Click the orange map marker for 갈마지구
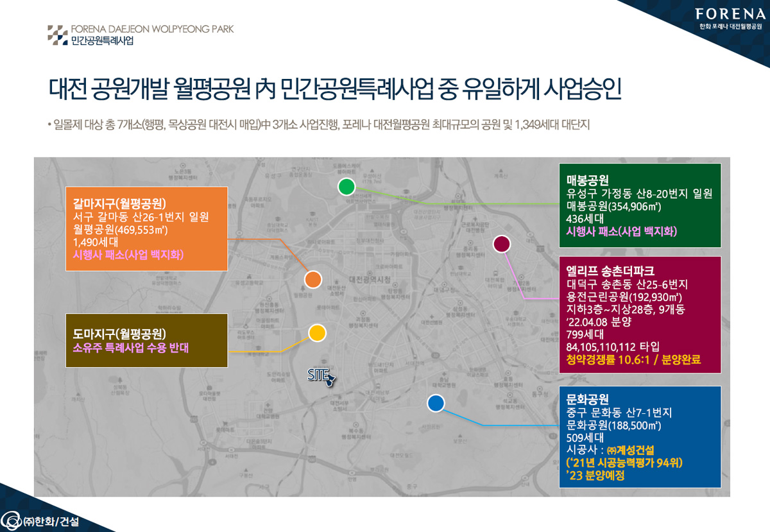Viewport: 770px width, 532px height. click(x=313, y=280)
